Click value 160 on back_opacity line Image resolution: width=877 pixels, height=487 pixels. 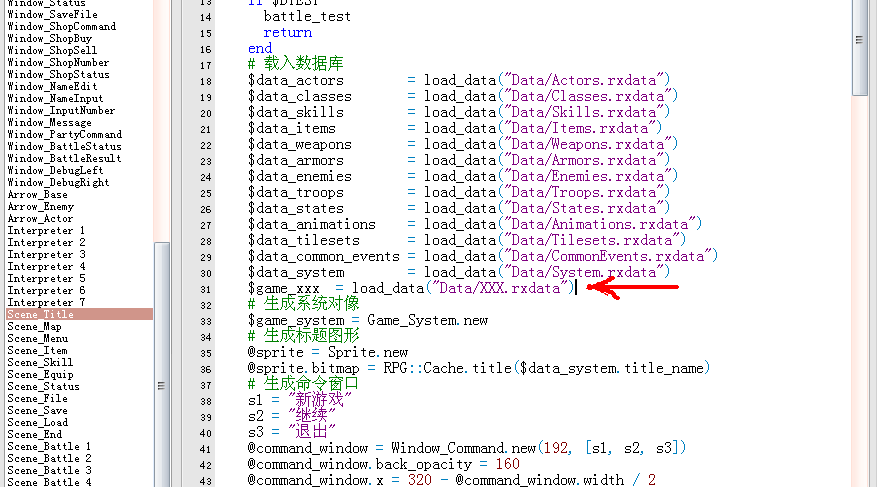click(x=508, y=465)
